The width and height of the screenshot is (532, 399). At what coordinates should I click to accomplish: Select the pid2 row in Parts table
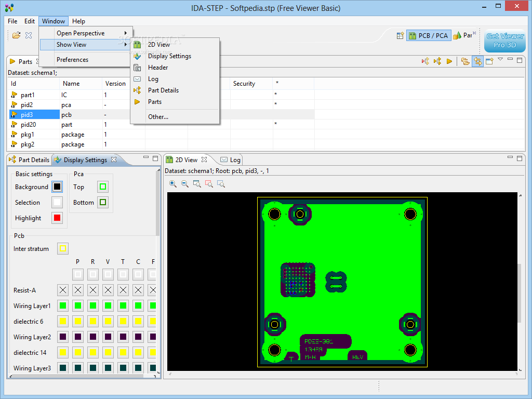(162, 104)
